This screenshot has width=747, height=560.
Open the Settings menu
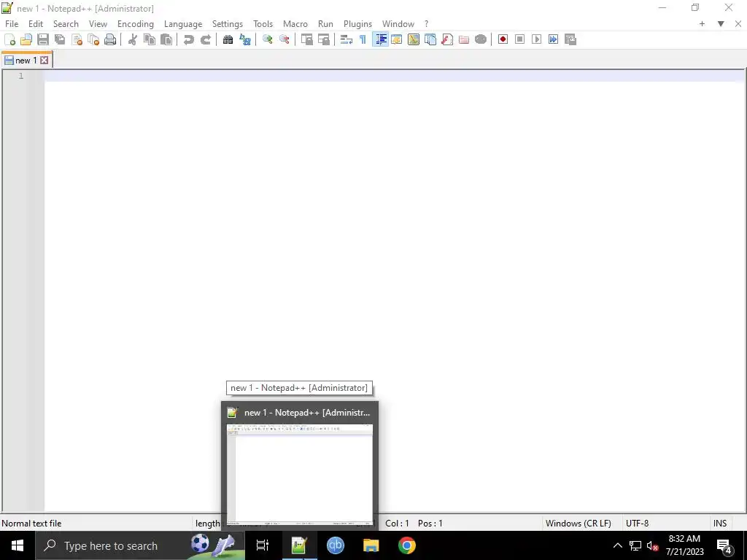coord(228,24)
